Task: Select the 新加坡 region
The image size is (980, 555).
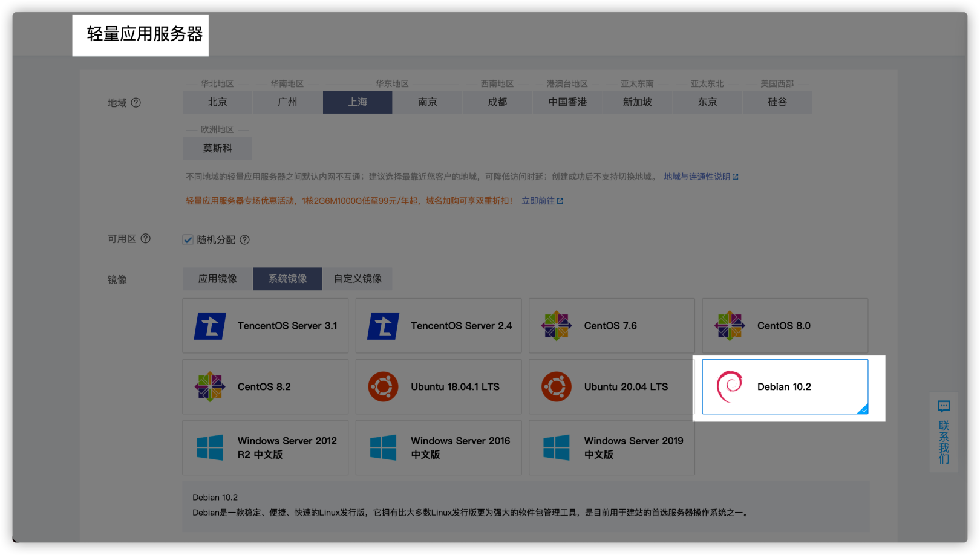Action: pos(638,102)
